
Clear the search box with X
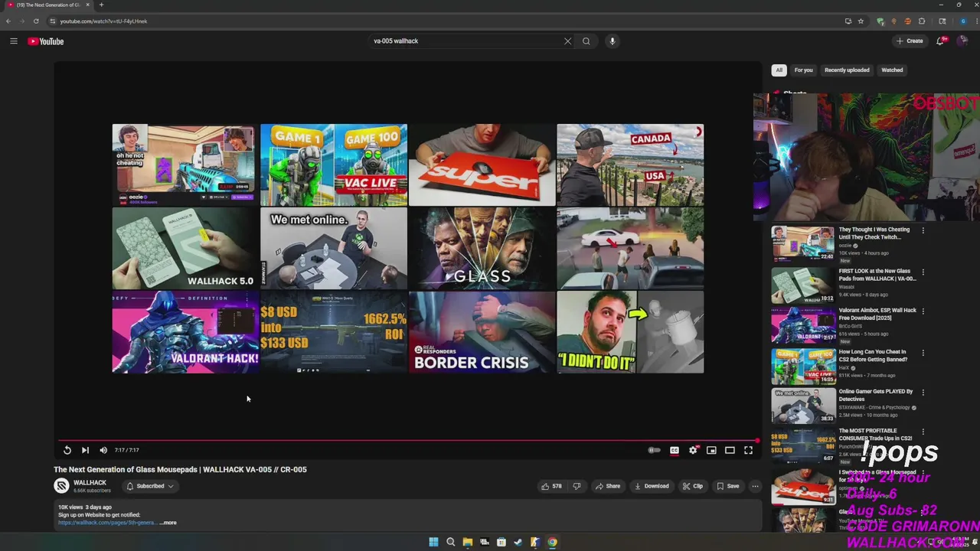567,41
